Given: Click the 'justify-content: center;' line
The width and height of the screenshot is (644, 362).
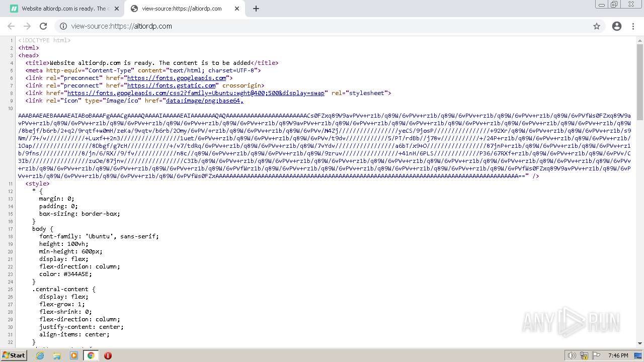Looking at the screenshot, I should [x=82, y=327].
